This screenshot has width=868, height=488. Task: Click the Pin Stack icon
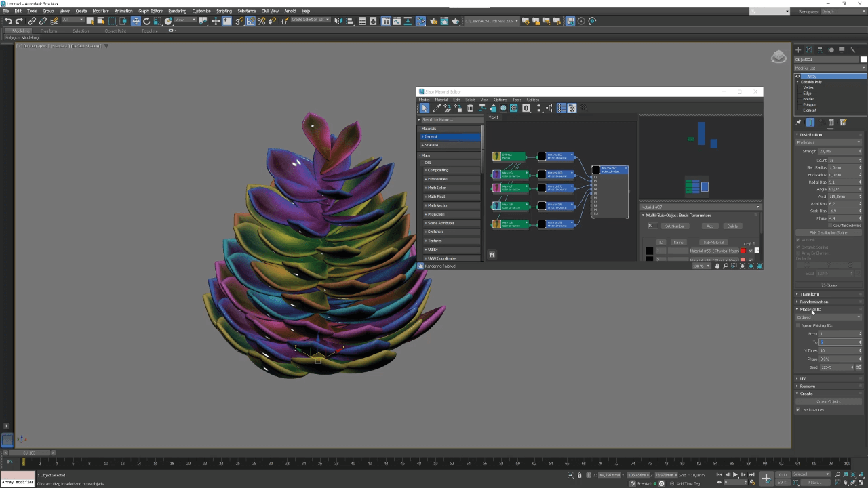click(x=798, y=123)
